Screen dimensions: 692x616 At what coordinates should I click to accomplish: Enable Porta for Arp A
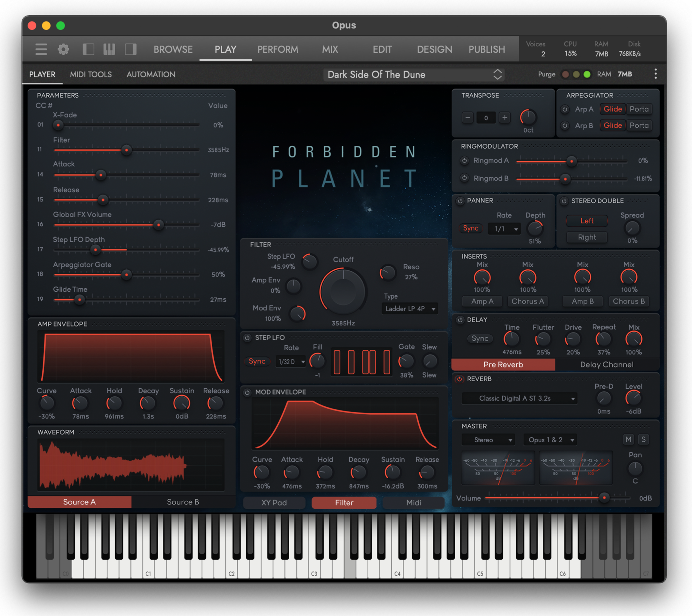tap(639, 109)
